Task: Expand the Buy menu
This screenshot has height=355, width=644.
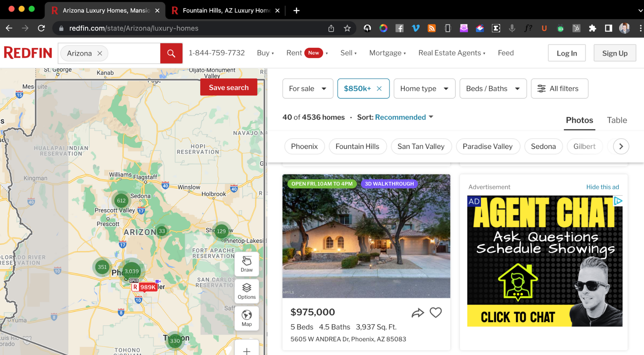Action: 265,53
